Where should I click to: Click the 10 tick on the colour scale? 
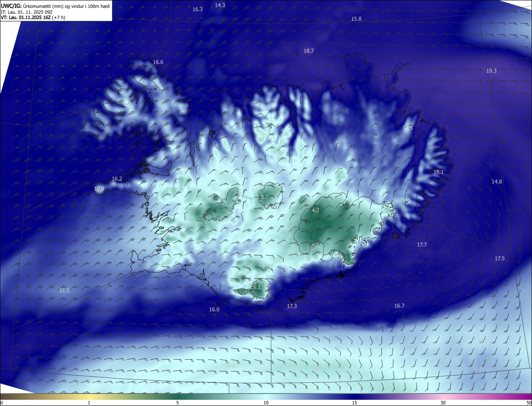pyautogui.click(x=266, y=403)
